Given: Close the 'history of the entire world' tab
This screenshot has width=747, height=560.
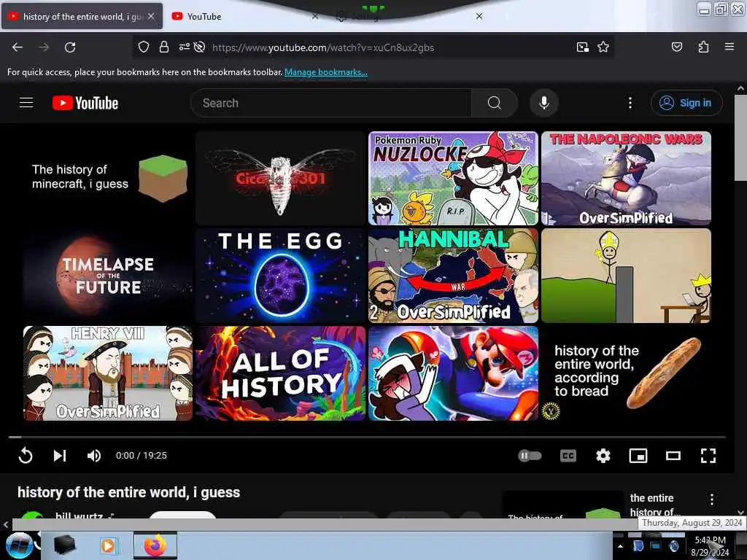Looking at the screenshot, I should tap(151, 16).
